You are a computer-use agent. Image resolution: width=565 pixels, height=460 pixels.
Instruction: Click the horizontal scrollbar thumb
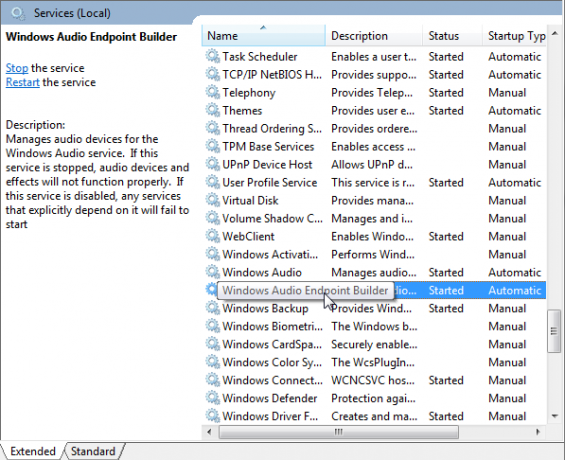(x=338, y=432)
